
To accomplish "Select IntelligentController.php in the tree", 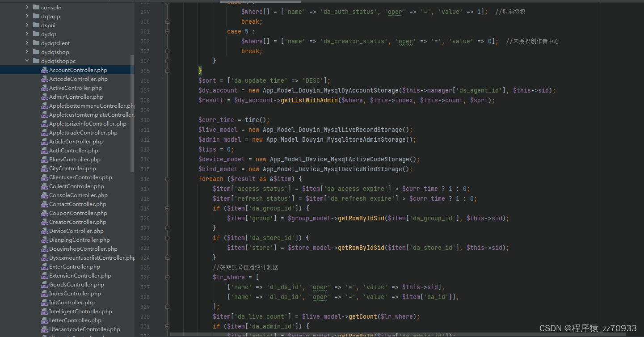I will coord(80,311).
